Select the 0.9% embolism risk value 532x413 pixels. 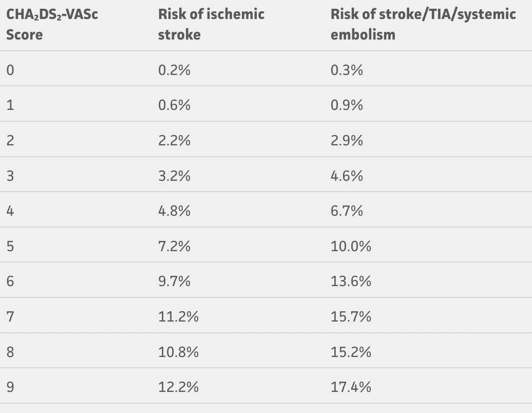point(347,105)
